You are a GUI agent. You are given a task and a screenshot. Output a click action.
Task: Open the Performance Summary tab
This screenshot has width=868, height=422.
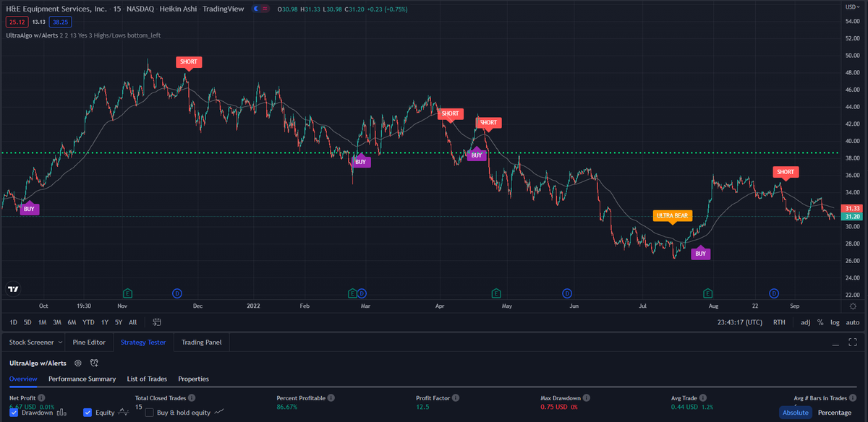(82, 379)
